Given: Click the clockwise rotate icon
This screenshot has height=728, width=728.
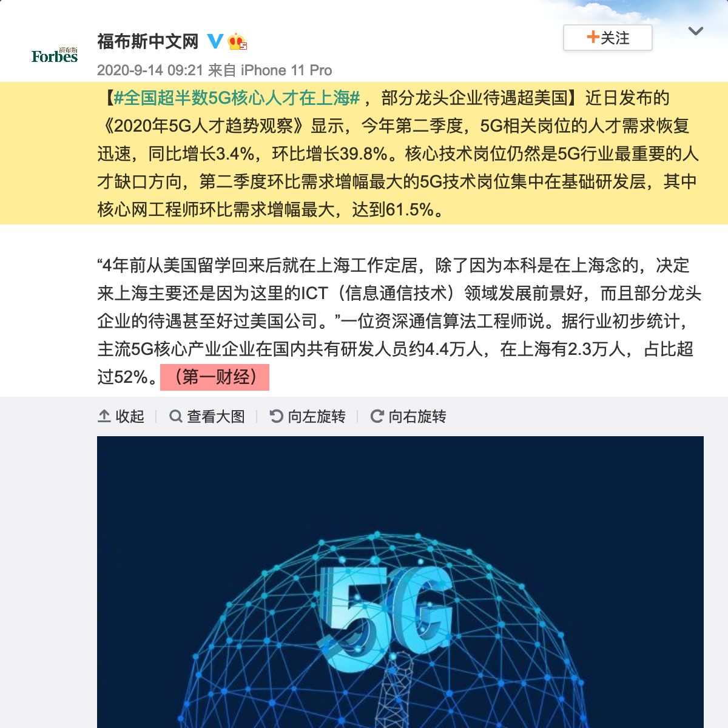Looking at the screenshot, I should pos(377,416).
